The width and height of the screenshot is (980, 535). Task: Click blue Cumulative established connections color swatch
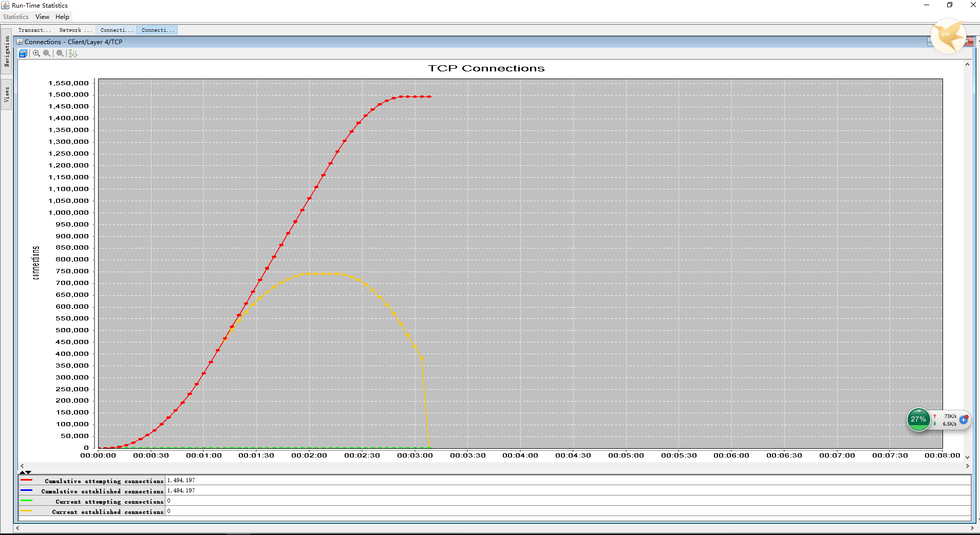click(27, 490)
